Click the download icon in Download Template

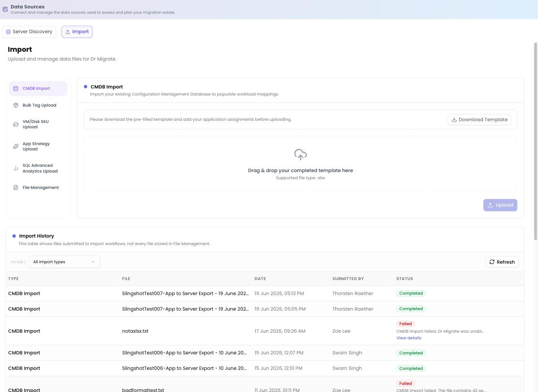(454, 119)
